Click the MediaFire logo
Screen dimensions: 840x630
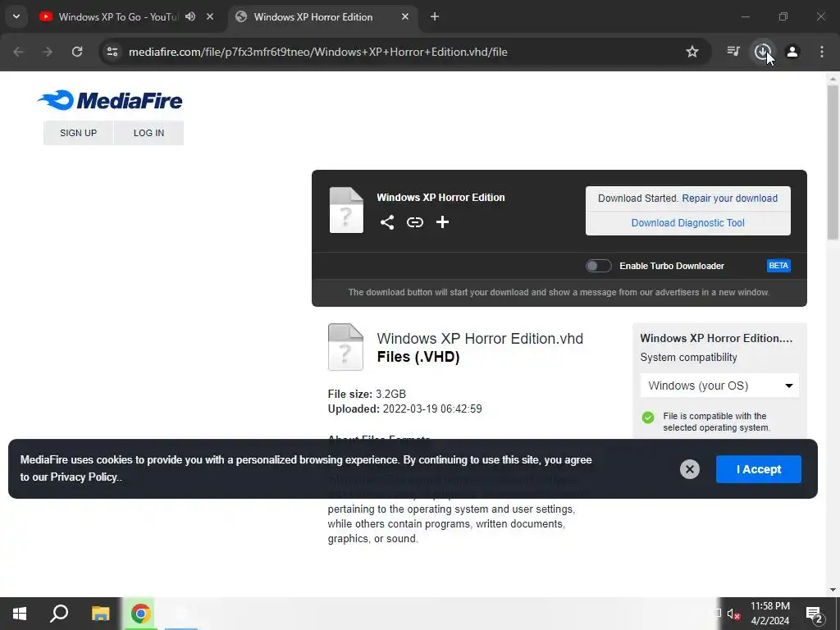pos(110,100)
